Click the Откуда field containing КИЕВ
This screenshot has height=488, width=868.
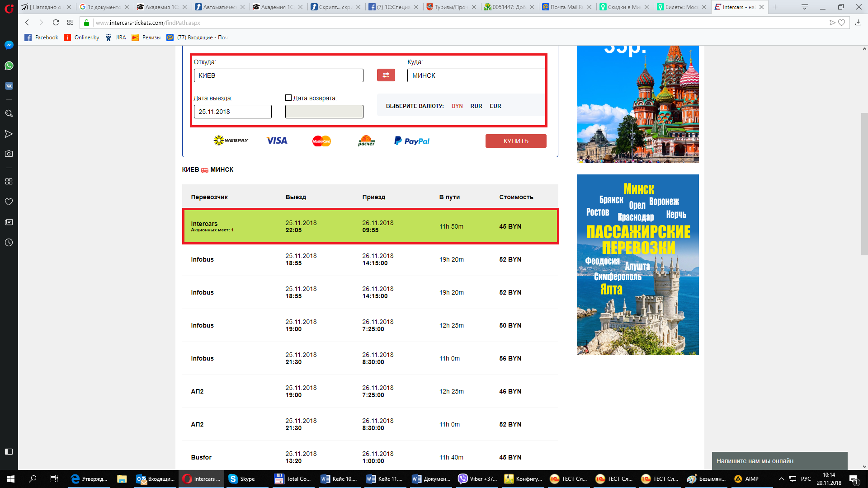click(278, 75)
